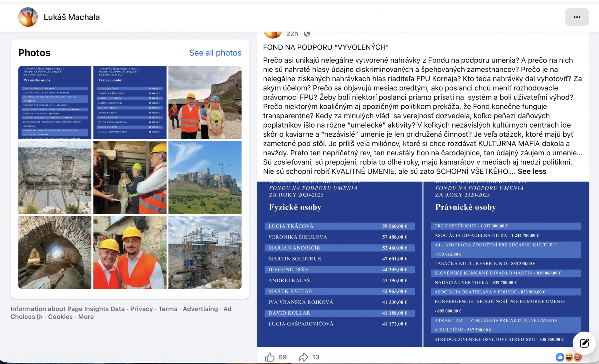599x364 pixels.
Task: Open the stone wall ruins photo thumbnail
Action: coord(55,177)
